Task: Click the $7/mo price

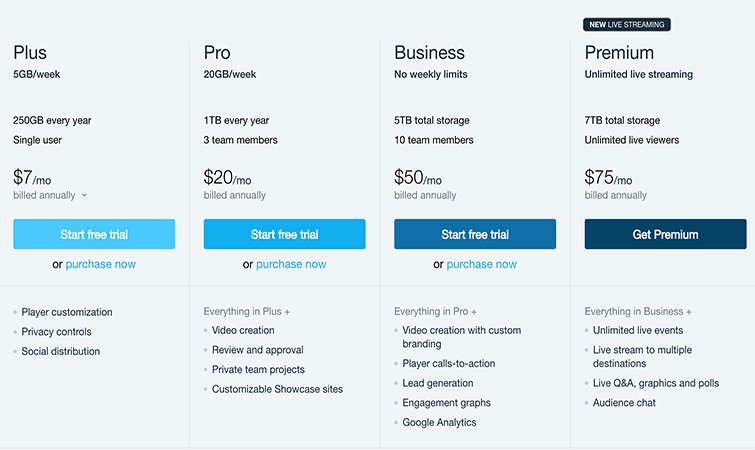Action: point(32,178)
